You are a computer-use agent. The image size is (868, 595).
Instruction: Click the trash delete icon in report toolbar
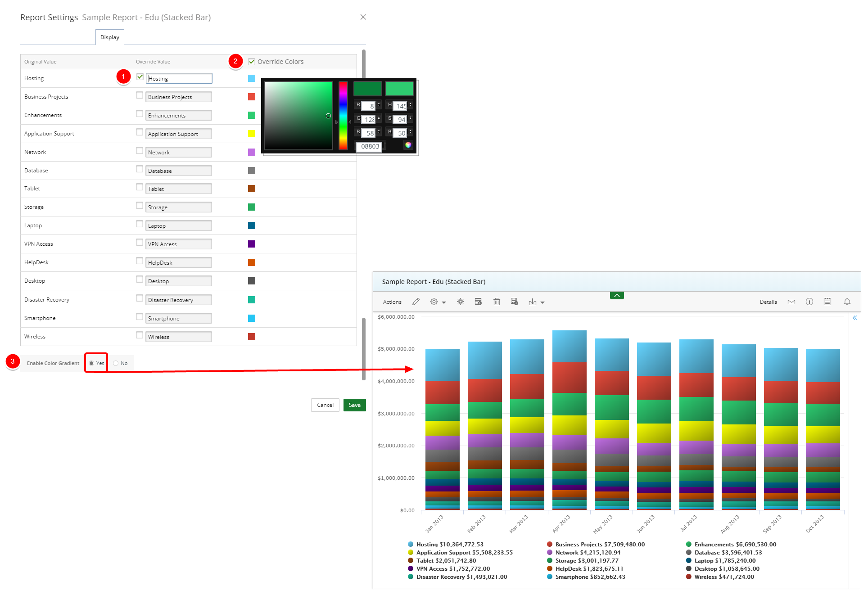[x=497, y=302]
